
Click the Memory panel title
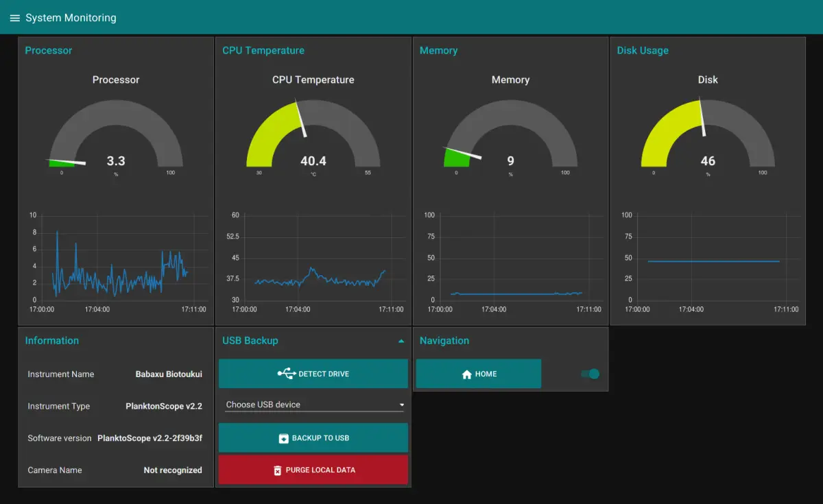(x=438, y=50)
